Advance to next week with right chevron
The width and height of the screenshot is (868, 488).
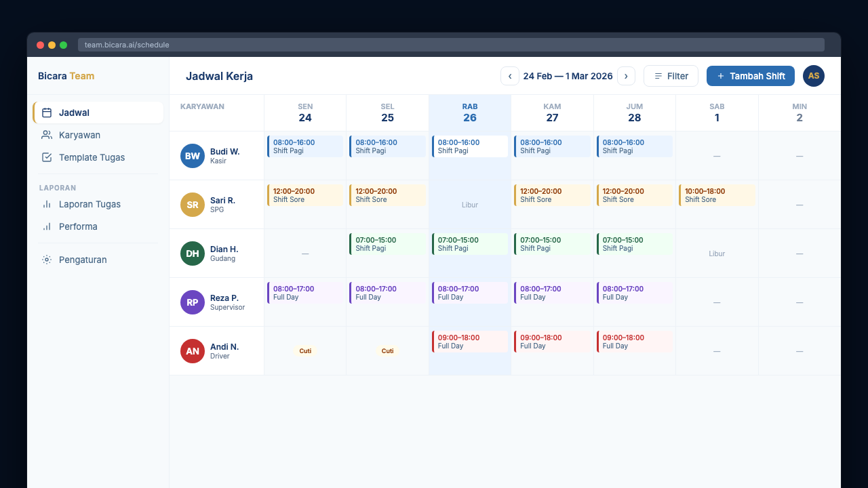click(x=626, y=76)
